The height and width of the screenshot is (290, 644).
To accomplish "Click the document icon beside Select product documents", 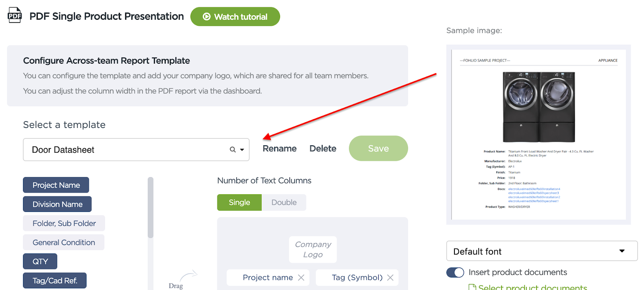I will (x=472, y=287).
